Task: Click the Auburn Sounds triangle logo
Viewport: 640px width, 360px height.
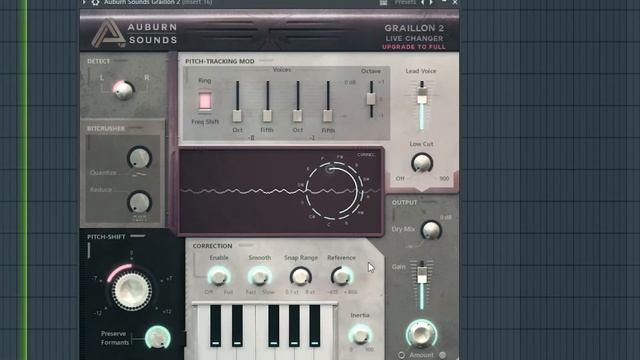Action: pyautogui.click(x=108, y=33)
